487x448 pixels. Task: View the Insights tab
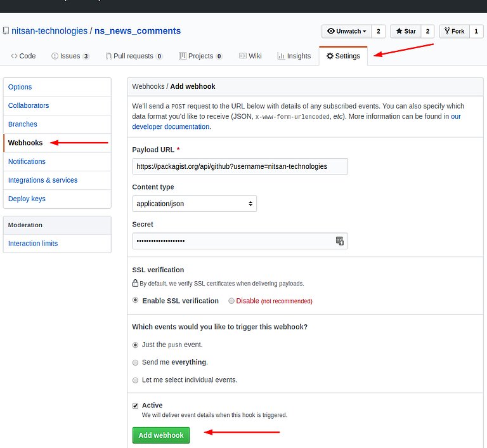click(294, 56)
